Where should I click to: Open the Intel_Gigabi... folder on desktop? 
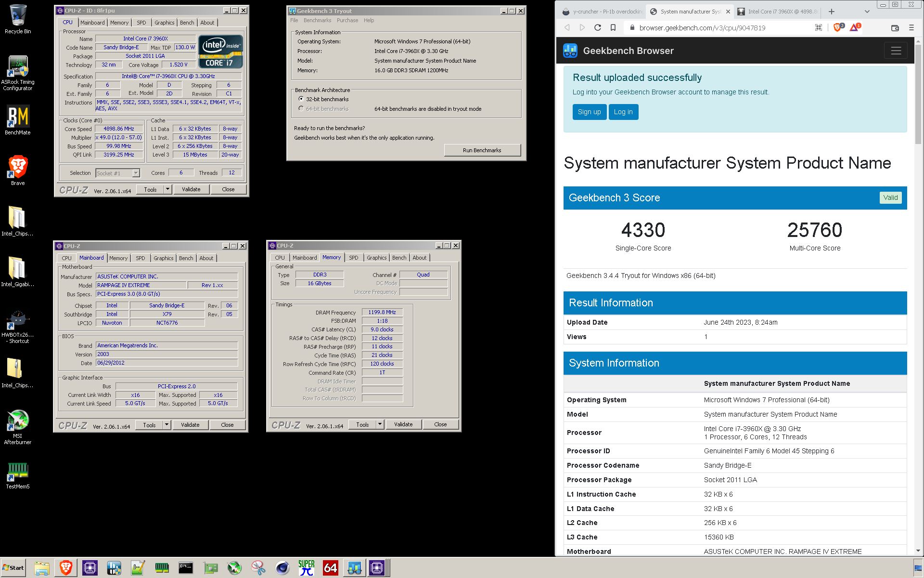click(x=18, y=271)
